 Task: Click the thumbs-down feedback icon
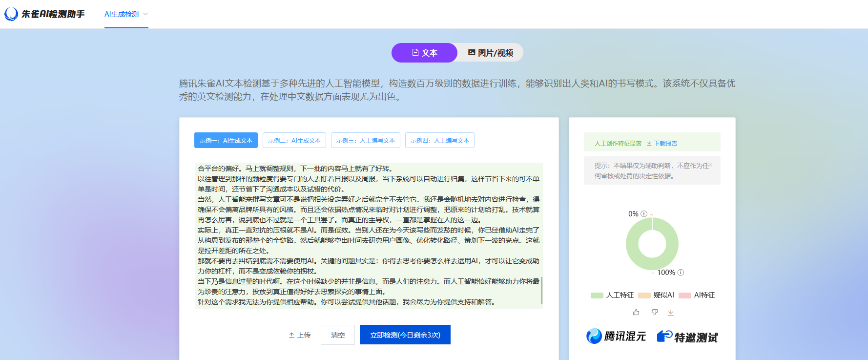click(654, 312)
